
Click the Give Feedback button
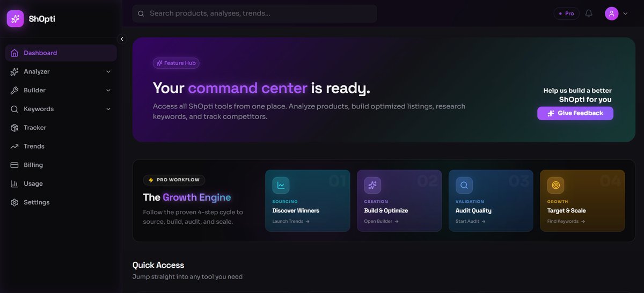[x=575, y=113]
